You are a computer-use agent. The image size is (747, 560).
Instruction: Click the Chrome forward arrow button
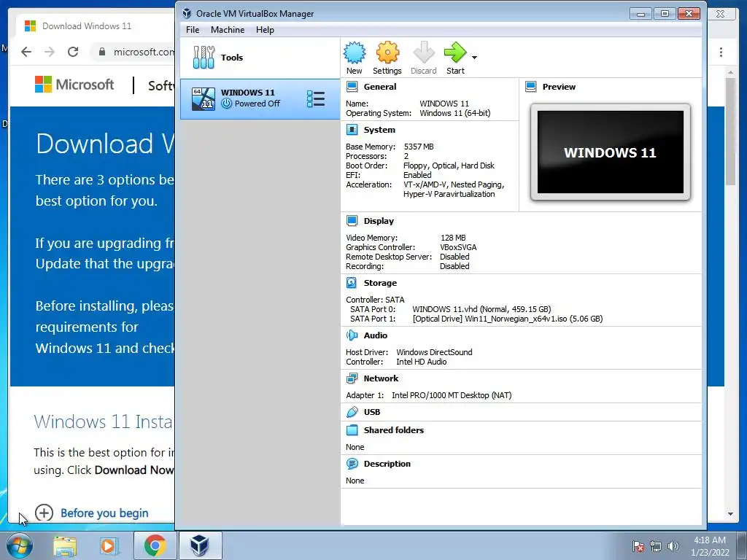point(50,52)
